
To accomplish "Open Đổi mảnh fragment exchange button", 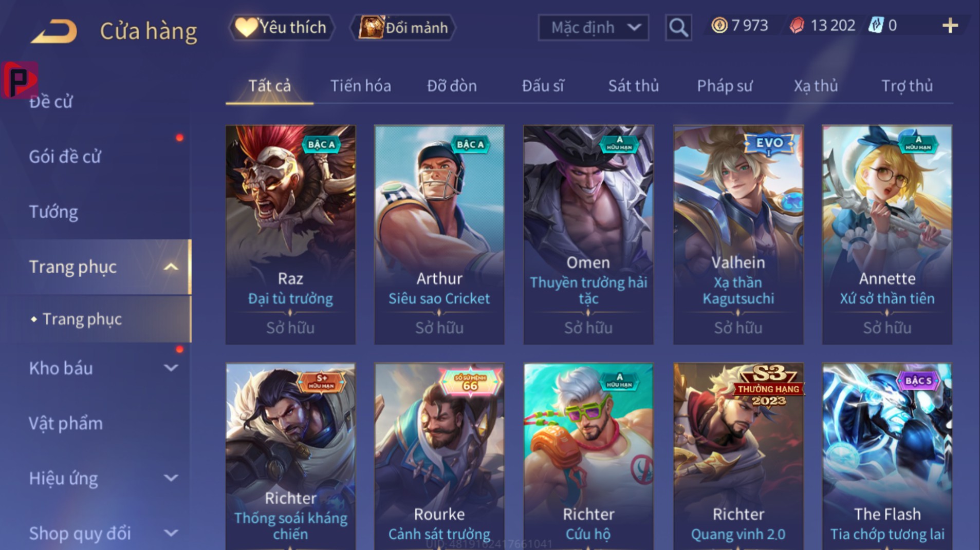I will pos(403,27).
